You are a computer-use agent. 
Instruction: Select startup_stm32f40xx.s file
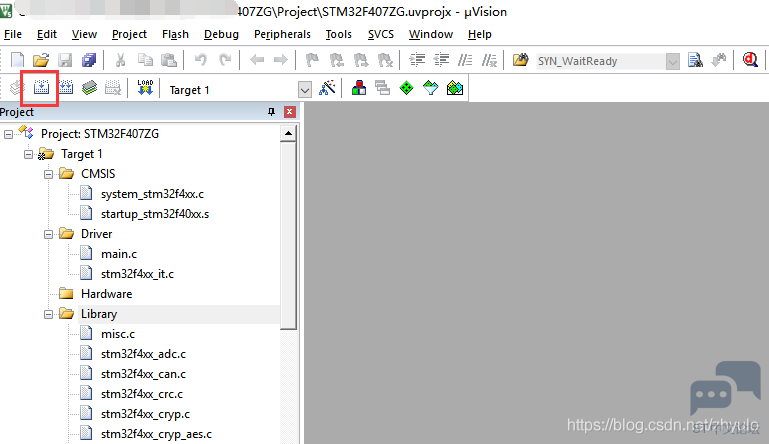[x=155, y=214]
